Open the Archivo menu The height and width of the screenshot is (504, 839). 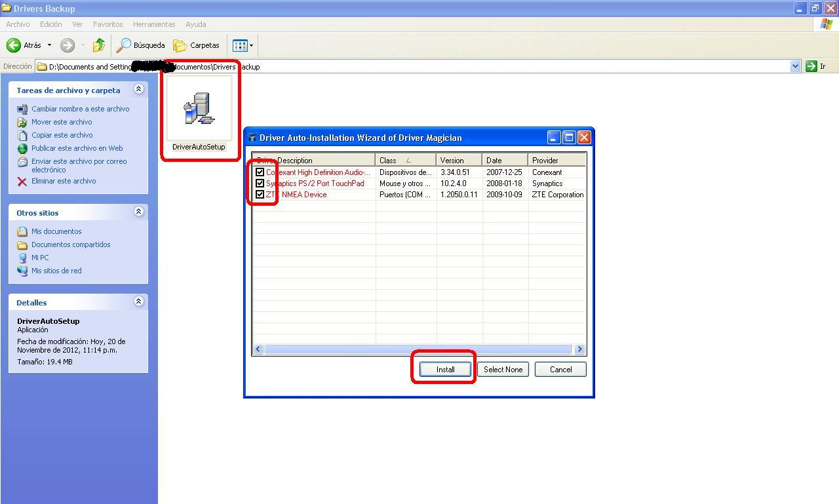point(18,24)
